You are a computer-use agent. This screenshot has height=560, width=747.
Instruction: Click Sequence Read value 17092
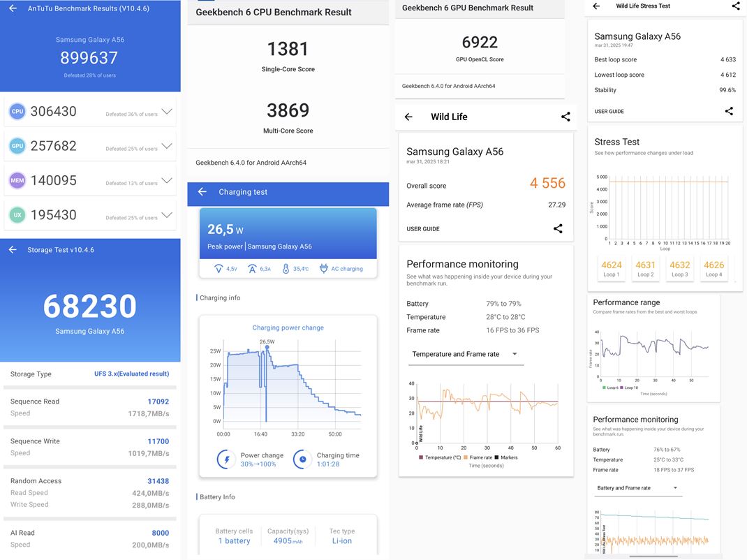158,401
